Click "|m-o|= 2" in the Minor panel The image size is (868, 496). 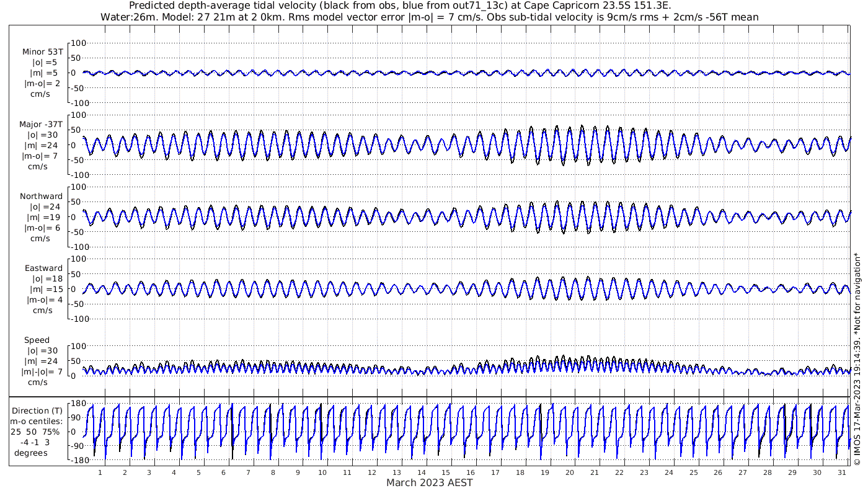42,84
